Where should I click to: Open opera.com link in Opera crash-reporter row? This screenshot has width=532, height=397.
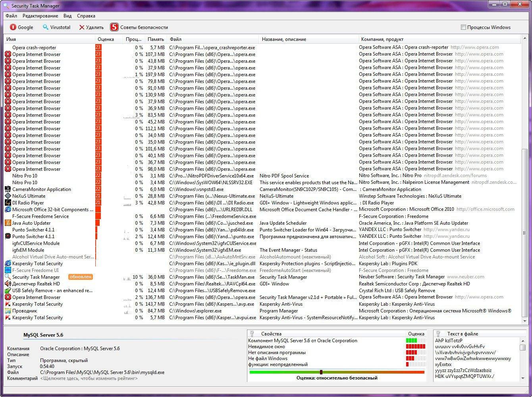[x=475, y=47]
